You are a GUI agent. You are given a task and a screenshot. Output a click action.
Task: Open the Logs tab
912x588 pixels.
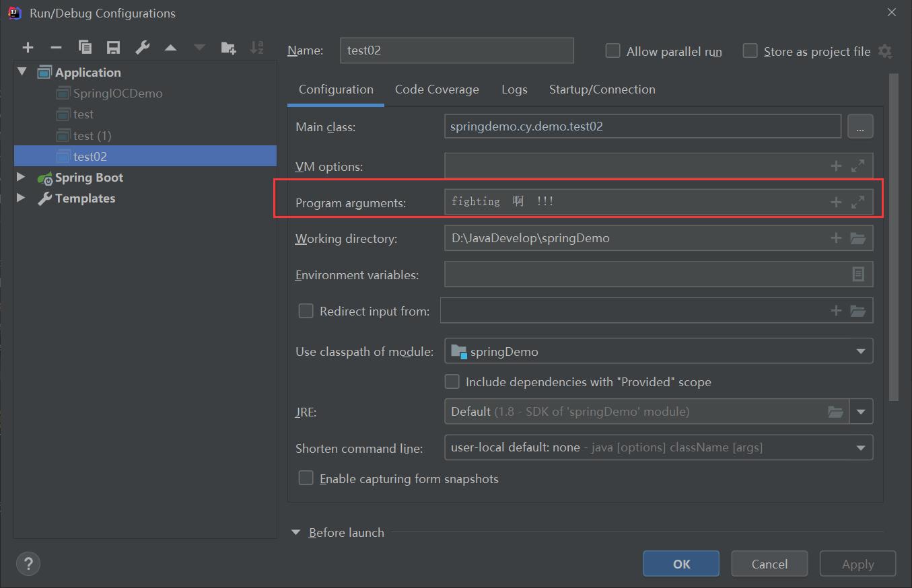pos(514,89)
